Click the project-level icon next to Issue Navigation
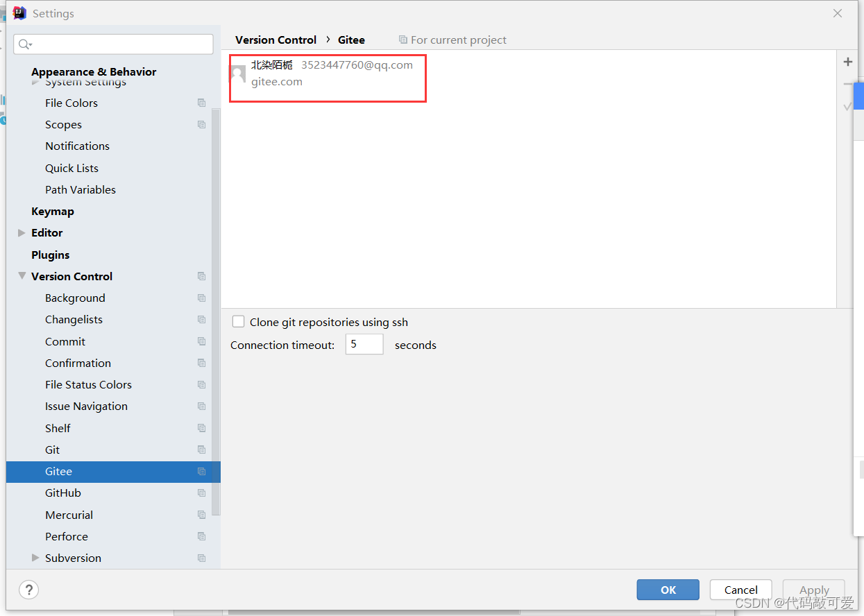 (201, 407)
